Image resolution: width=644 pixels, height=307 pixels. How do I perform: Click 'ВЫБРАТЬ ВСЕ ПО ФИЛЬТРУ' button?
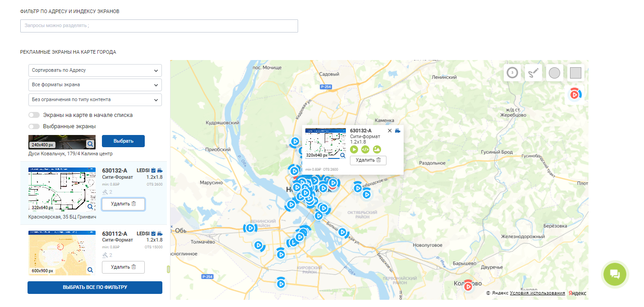point(95,288)
